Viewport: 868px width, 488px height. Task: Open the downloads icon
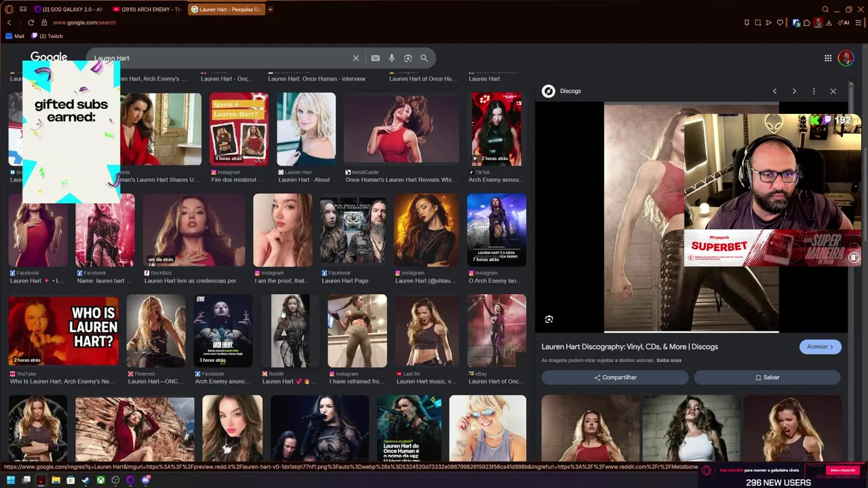click(x=829, y=22)
